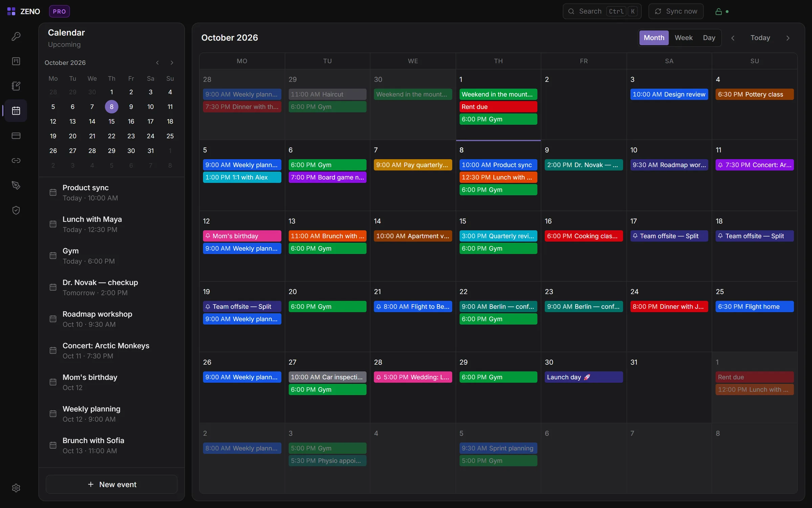Select day 22 in the mini calendar
Screen dimensions: 812x508
click(x=112, y=136)
